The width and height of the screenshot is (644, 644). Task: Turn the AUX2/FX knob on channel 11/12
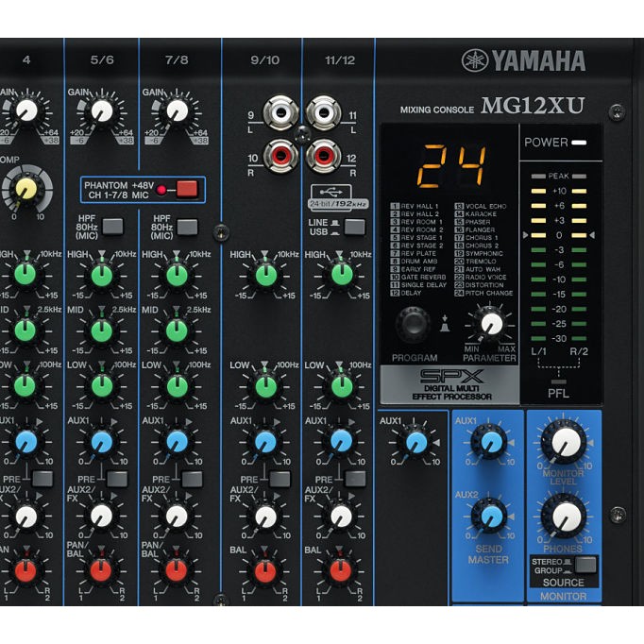(341, 516)
